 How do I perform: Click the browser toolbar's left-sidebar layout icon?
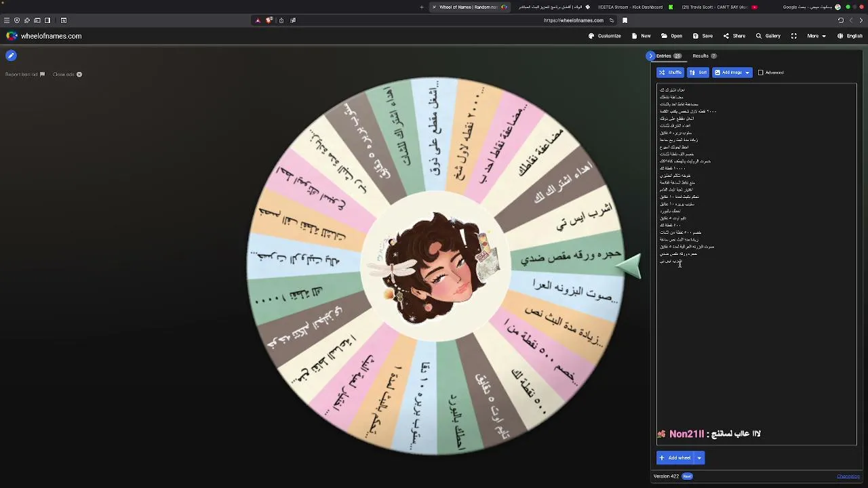click(37, 20)
